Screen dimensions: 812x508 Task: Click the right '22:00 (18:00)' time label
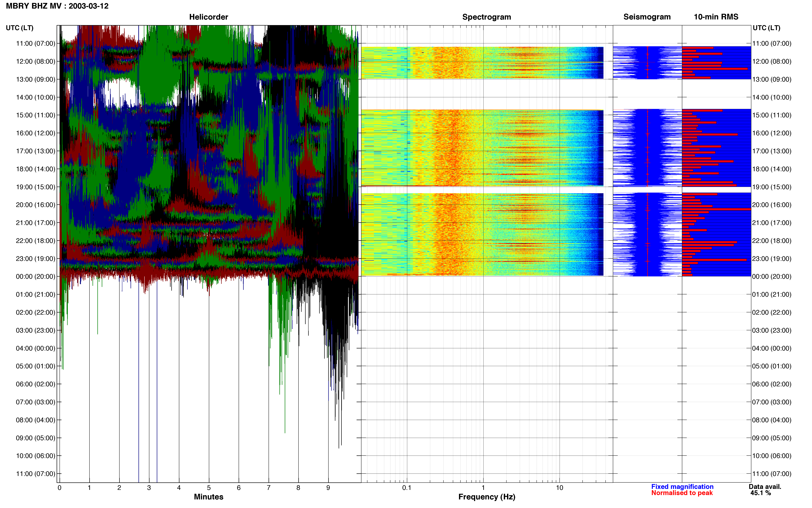click(772, 240)
